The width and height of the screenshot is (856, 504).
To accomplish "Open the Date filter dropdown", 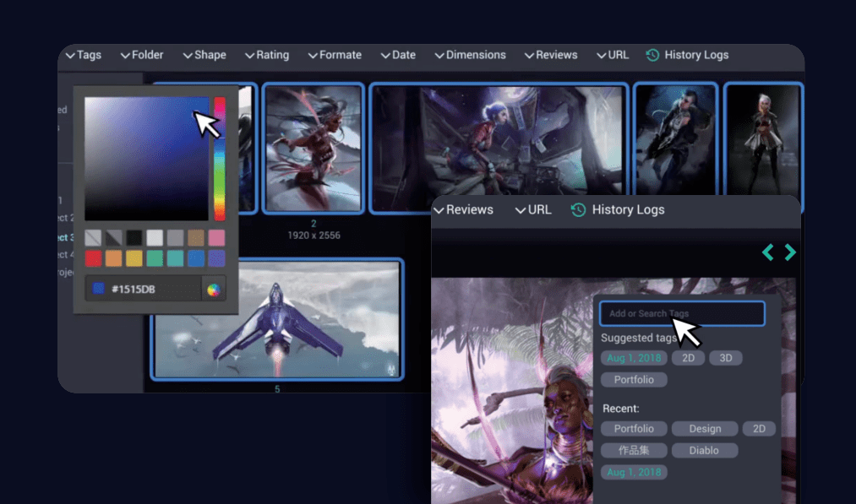I will pyautogui.click(x=398, y=55).
